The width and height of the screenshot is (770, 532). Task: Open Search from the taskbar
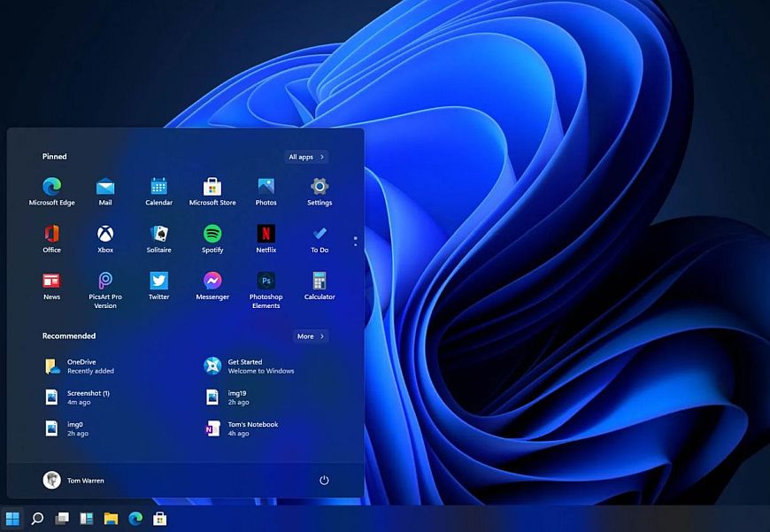click(x=37, y=518)
